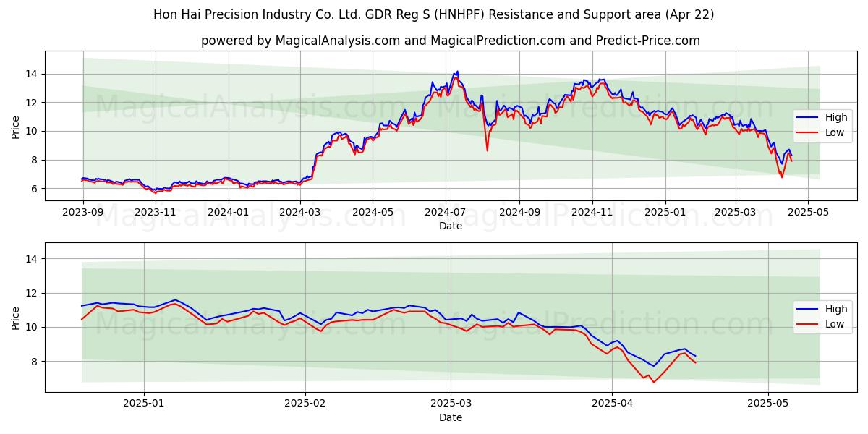Viewport: 868px width, 434px height.
Task: Click the '2024-07' tick label on upper axis
Action: coord(445,212)
